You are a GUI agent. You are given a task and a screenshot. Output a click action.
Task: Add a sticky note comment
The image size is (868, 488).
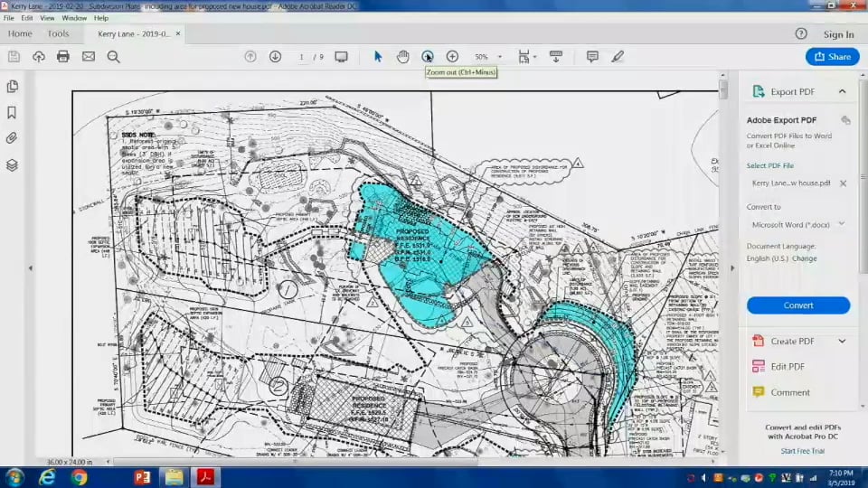click(592, 56)
